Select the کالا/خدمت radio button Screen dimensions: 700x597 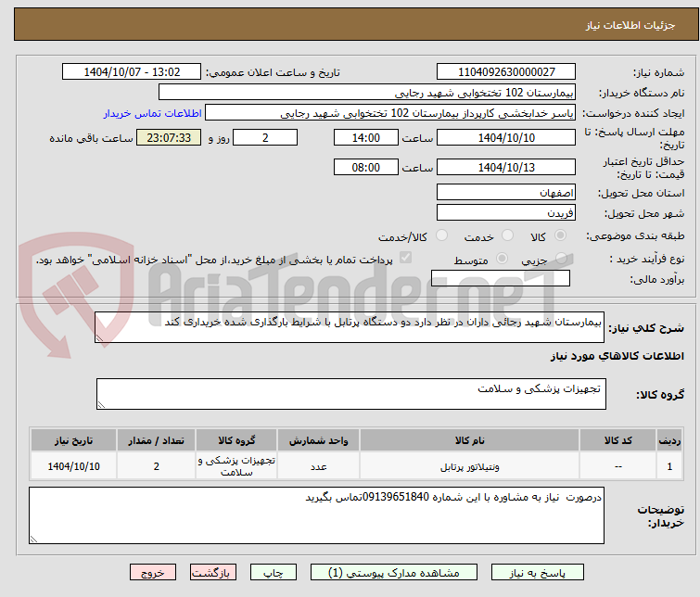click(x=441, y=235)
